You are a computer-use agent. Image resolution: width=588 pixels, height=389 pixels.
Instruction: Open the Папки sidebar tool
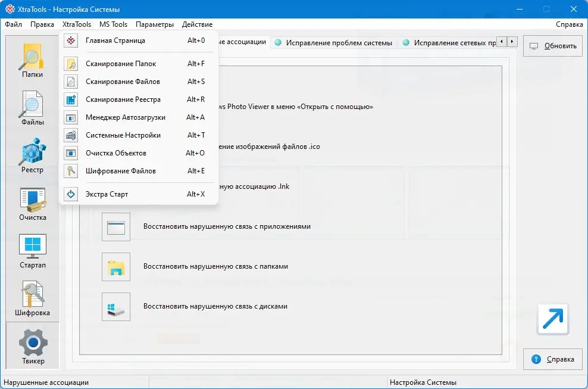click(x=32, y=60)
